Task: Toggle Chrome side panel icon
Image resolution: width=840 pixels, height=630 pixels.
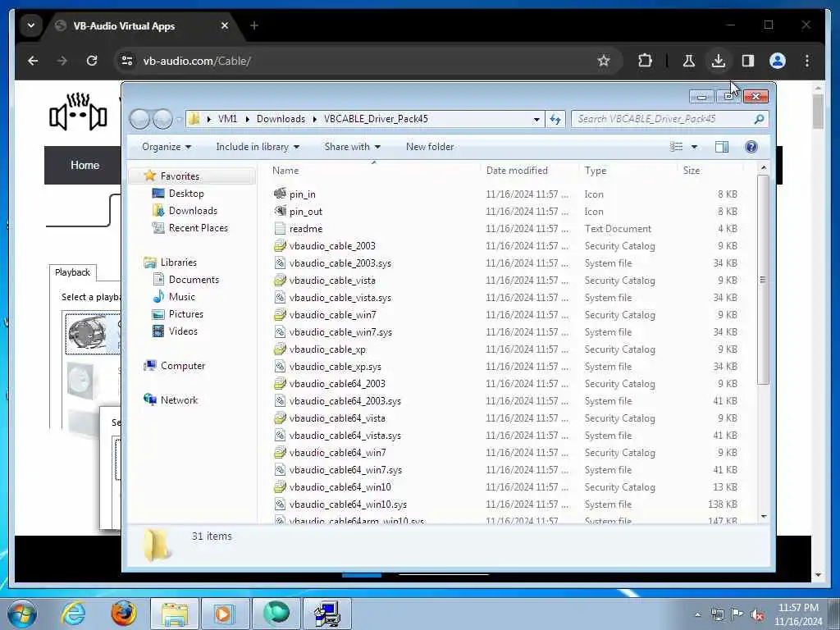Action: pos(748,61)
